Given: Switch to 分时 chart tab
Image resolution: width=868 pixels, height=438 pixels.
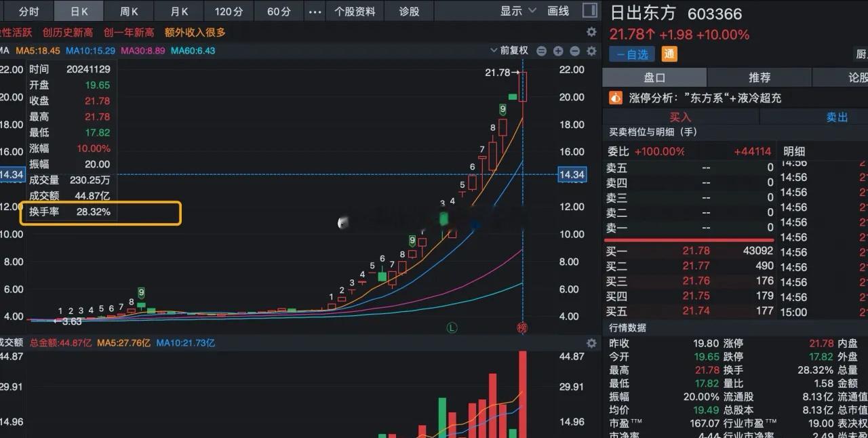Looking at the screenshot, I should tap(28, 12).
